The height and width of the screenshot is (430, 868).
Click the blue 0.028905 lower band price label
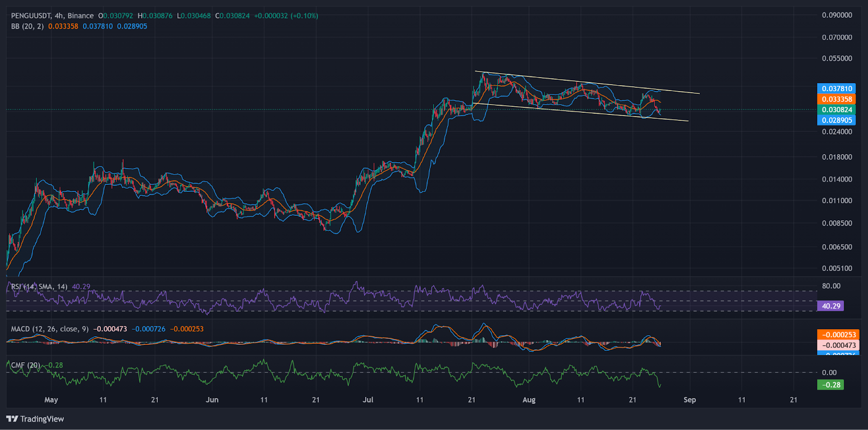836,120
